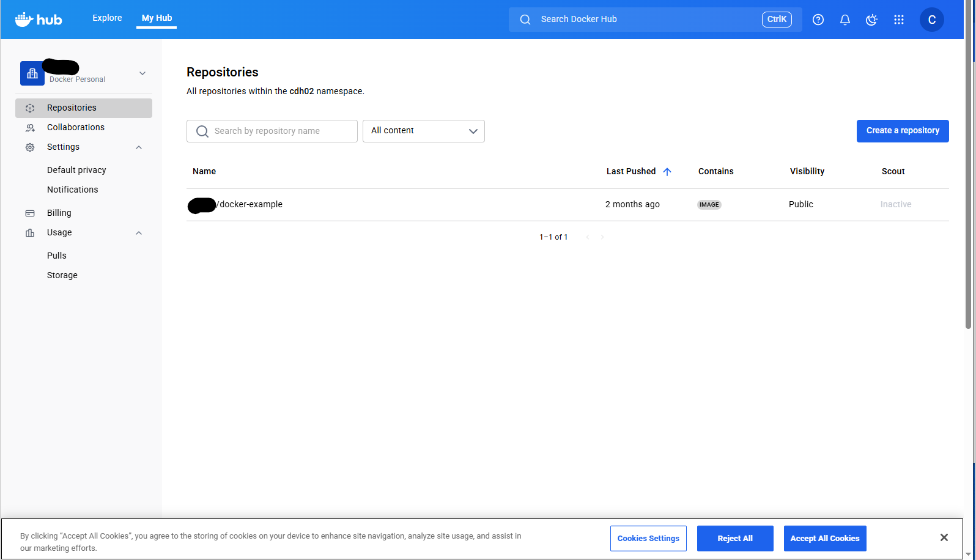Click the Scout column header

[x=893, y=171]
